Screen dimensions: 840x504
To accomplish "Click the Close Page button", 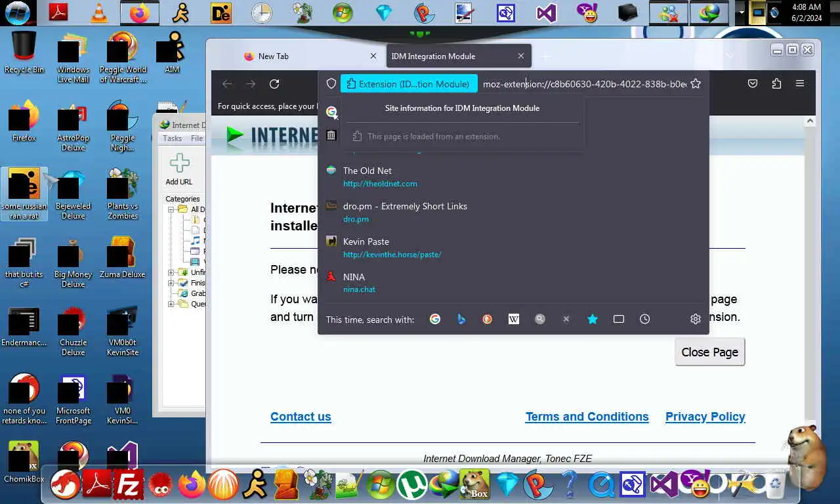I will [709, 352].
